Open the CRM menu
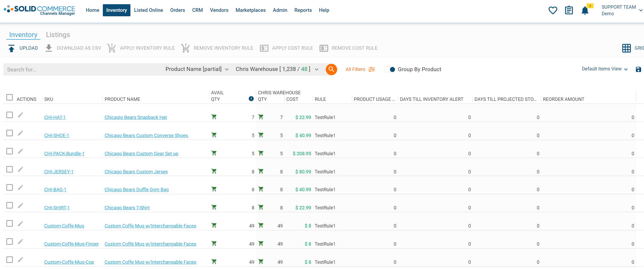 tap(197, 10)
